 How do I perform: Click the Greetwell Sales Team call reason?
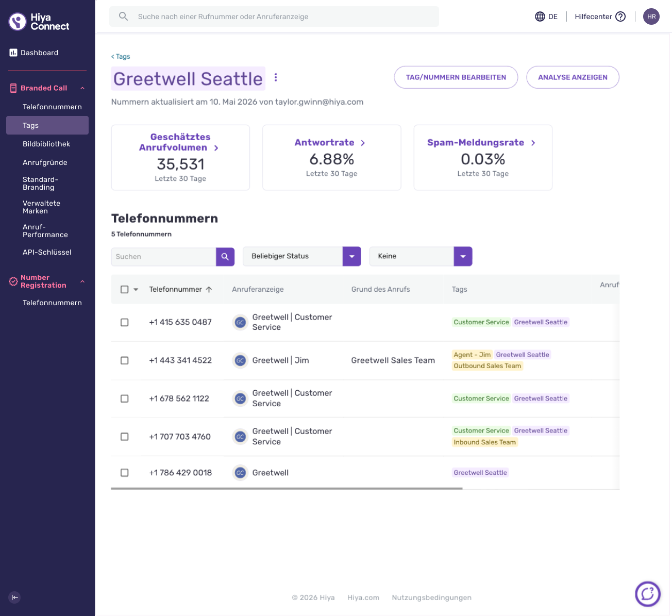[x=393, y=360]
